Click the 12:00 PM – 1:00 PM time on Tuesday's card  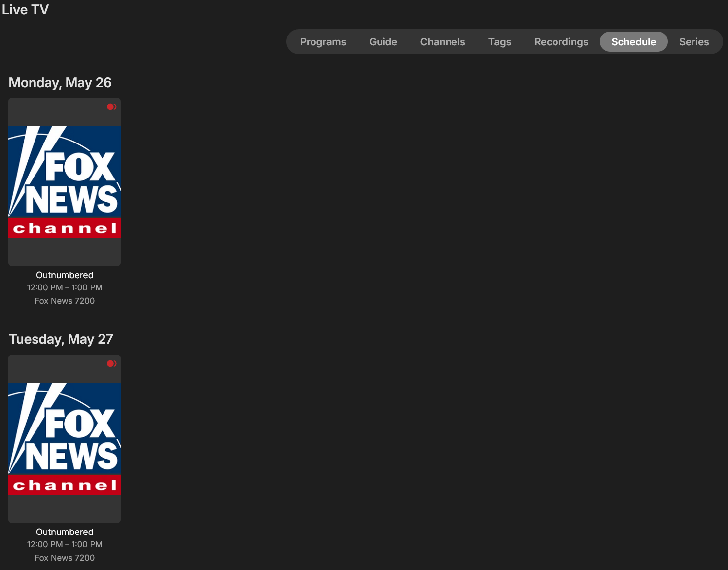[x=65, y=544]
